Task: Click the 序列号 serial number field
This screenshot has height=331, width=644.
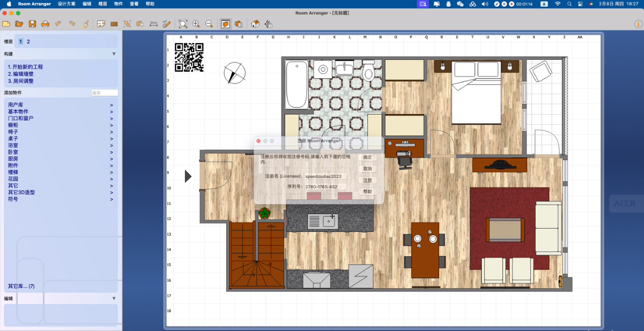Action: click(325, 187)
